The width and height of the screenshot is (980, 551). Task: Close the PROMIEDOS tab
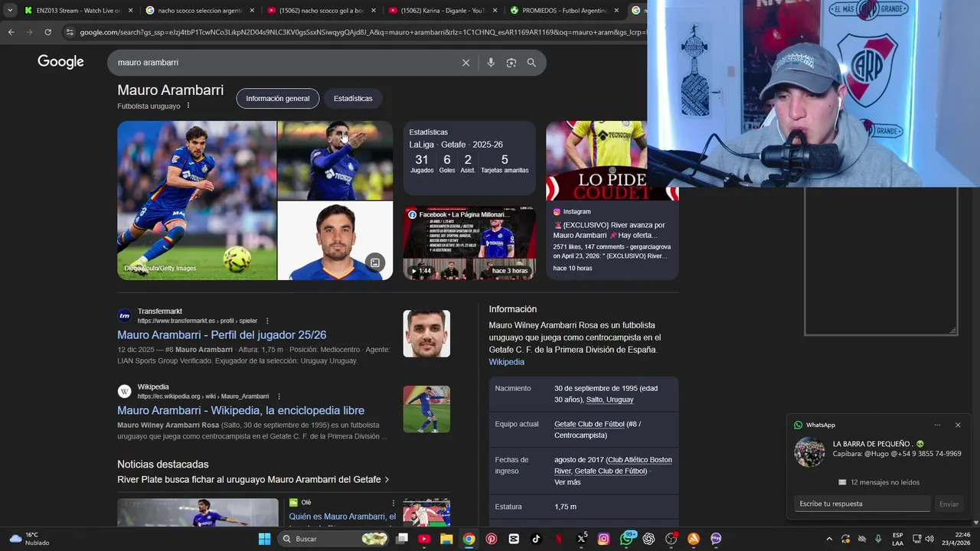pyautogui.click(x=616, y=11)
